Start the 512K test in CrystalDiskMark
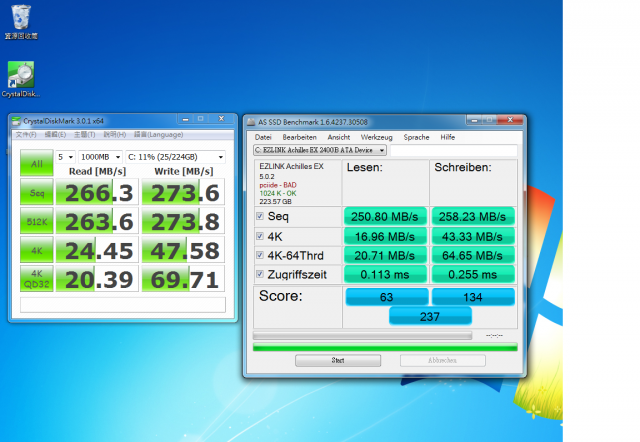Screen dimensions: 640x442 tap(37, 222)
